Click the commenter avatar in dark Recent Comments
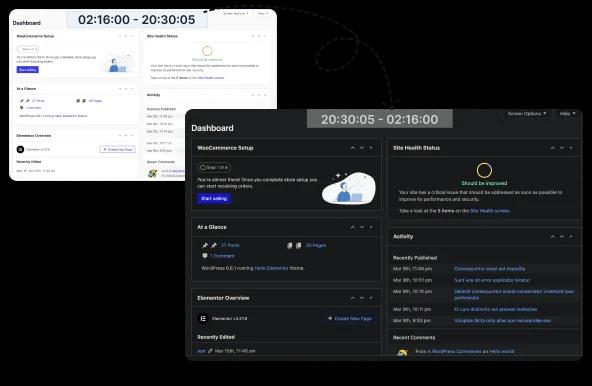This screenshot has height=386, width=592. 402,353
